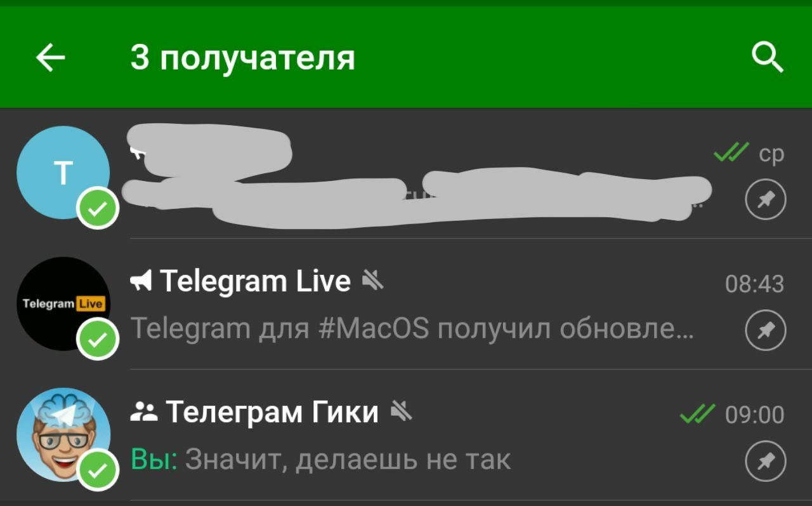Click the group icon before Телеграм Гики
The width and height of the screenshot is (812, 506).
coord(143,413)
